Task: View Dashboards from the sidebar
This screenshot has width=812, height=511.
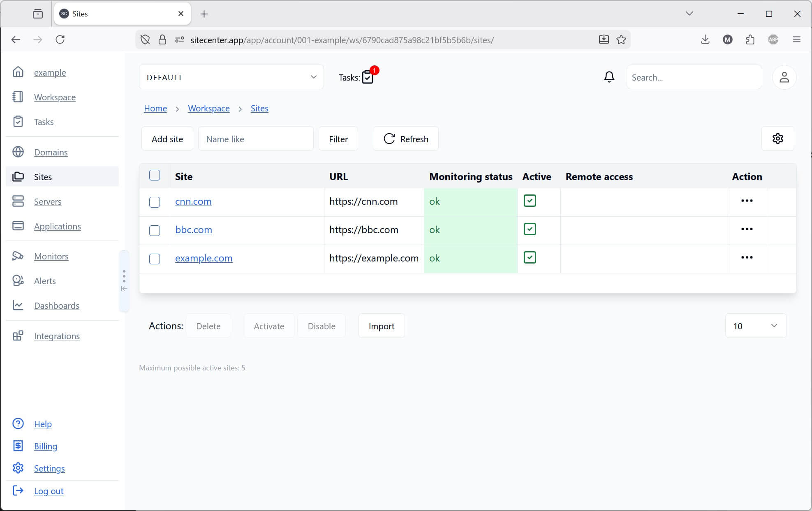Action: (56, 305)
